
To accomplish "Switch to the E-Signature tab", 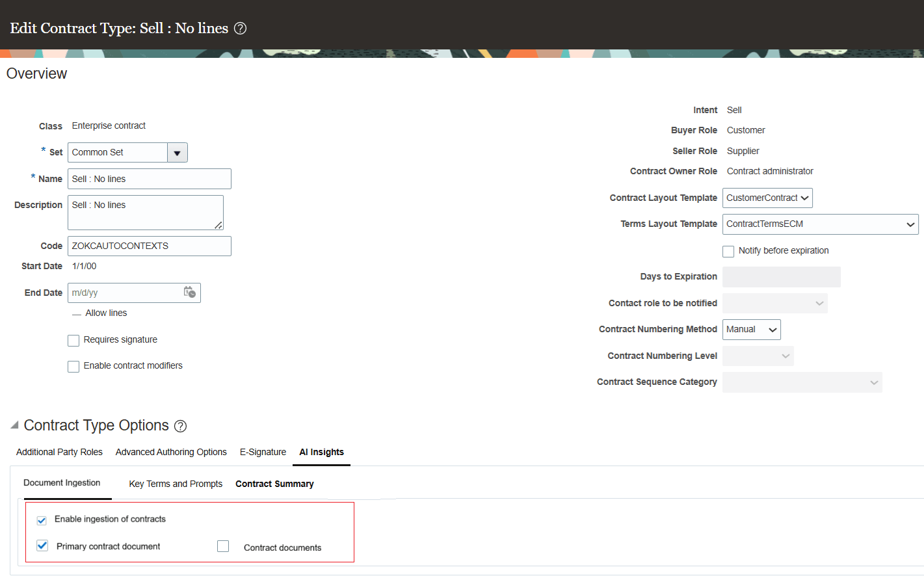I will (263, 452).
